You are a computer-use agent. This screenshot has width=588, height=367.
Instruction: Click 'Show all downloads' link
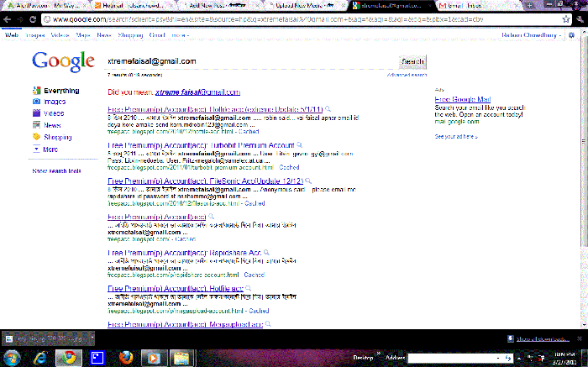click(x=543, y=339)
